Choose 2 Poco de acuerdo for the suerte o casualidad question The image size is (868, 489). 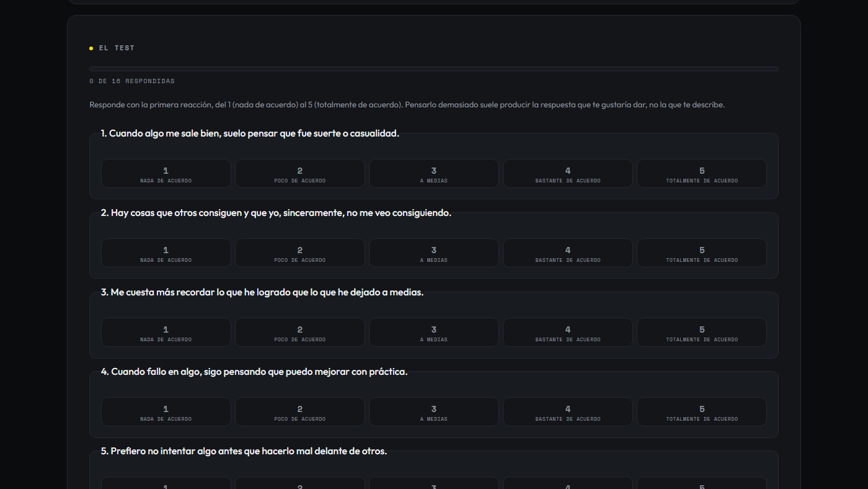(300, 173)
